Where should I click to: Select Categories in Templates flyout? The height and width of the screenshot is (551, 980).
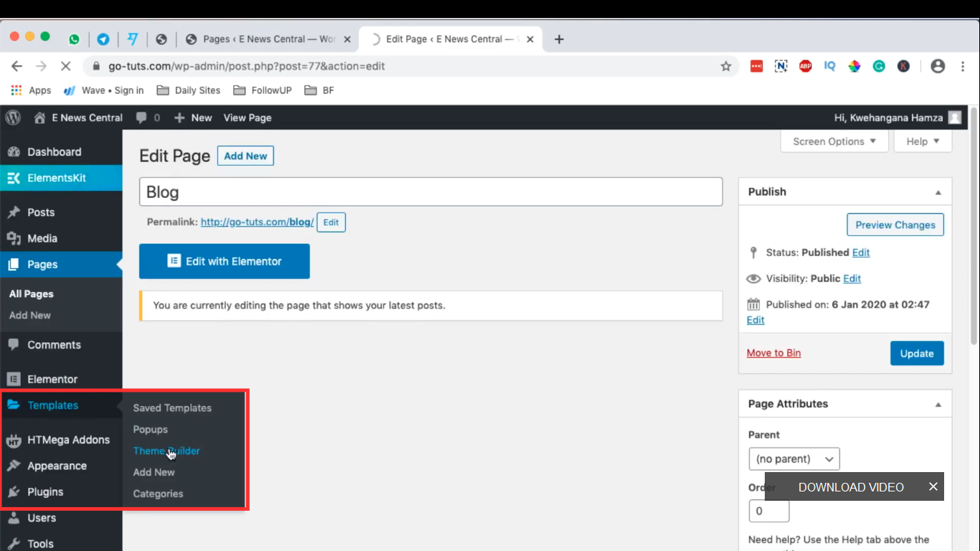click(158, 494)
